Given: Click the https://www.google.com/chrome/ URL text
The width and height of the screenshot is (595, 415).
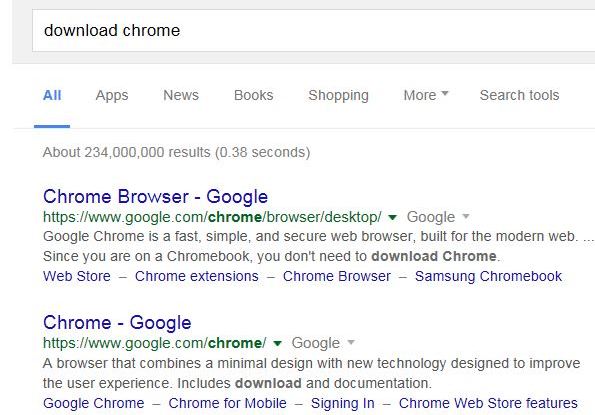Looking at the screenshot, I should pyautogui.click(x=154, y=343).
